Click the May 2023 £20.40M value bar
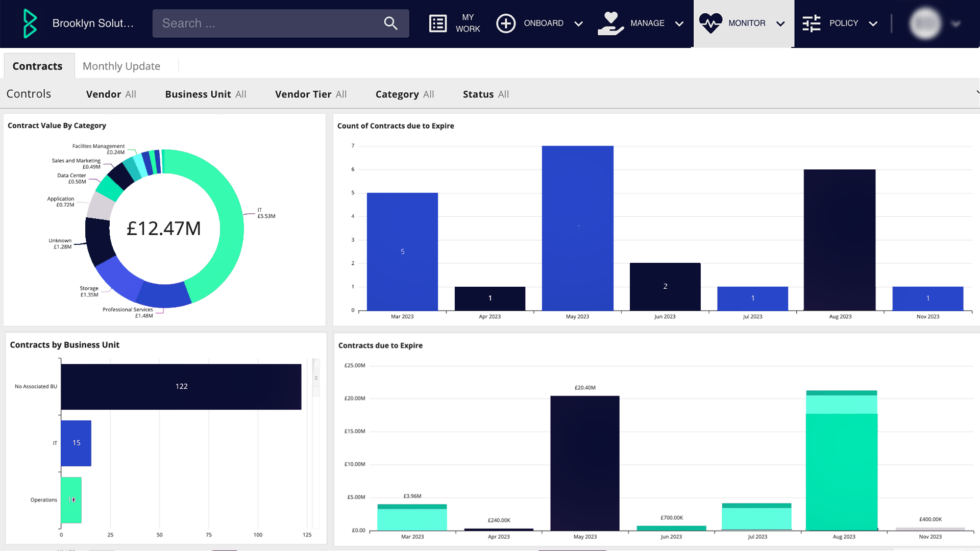This screenshot has height=551, width=980. [585, 463]
